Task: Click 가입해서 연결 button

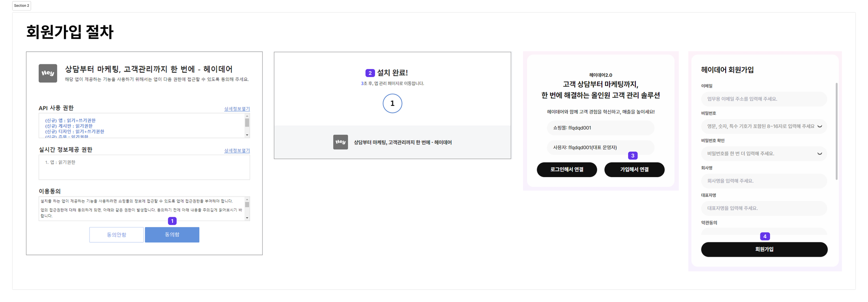Action: click(634, 169)
